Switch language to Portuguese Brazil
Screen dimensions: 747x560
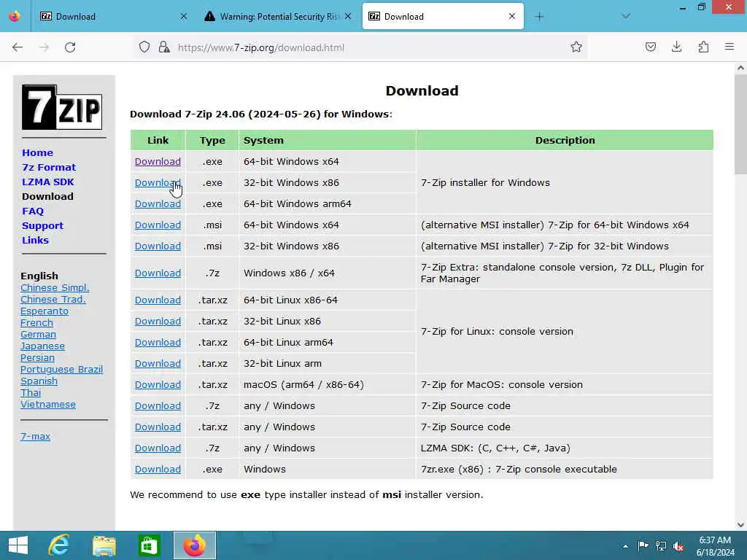tap(61, 370)
